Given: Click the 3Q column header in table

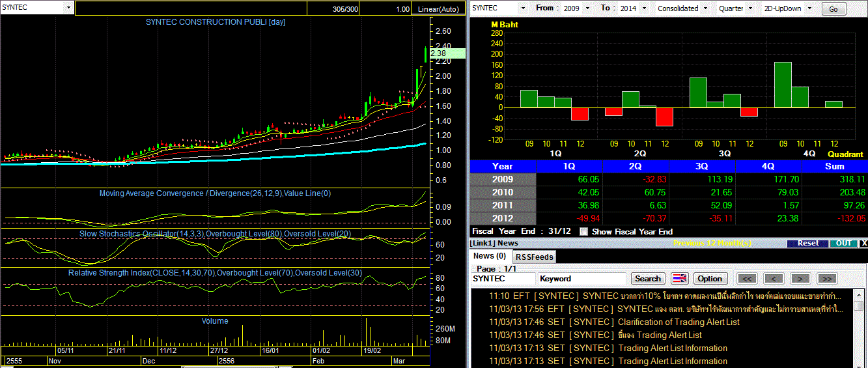Looking at the screenshot, I should click(702, 166).
